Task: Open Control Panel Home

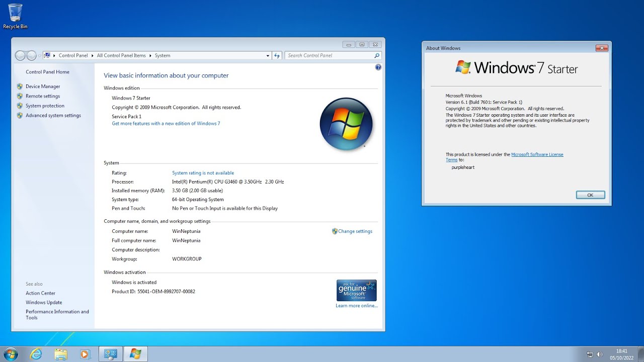Action: [x=47, y=72]
